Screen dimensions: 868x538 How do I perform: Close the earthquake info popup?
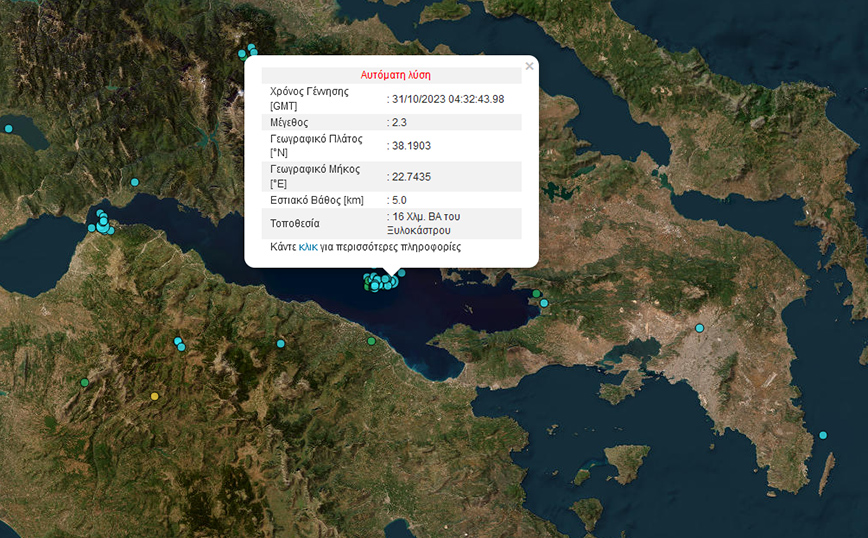coord(529,67)
